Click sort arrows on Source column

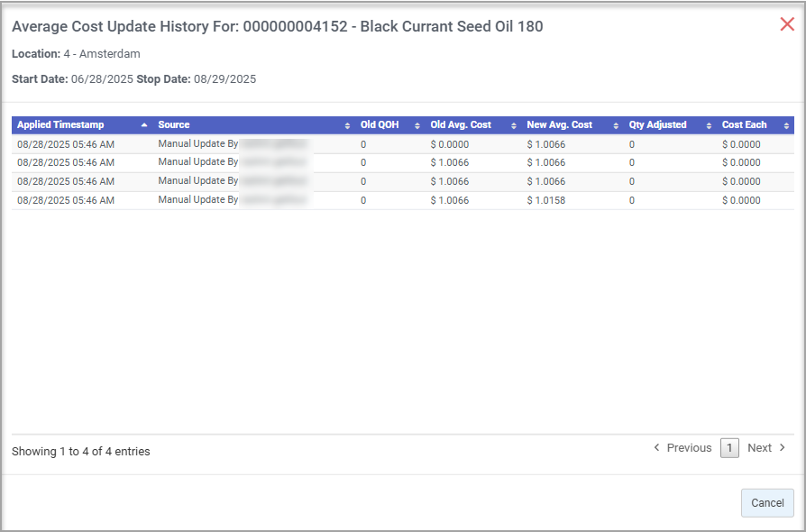[348, 125]
